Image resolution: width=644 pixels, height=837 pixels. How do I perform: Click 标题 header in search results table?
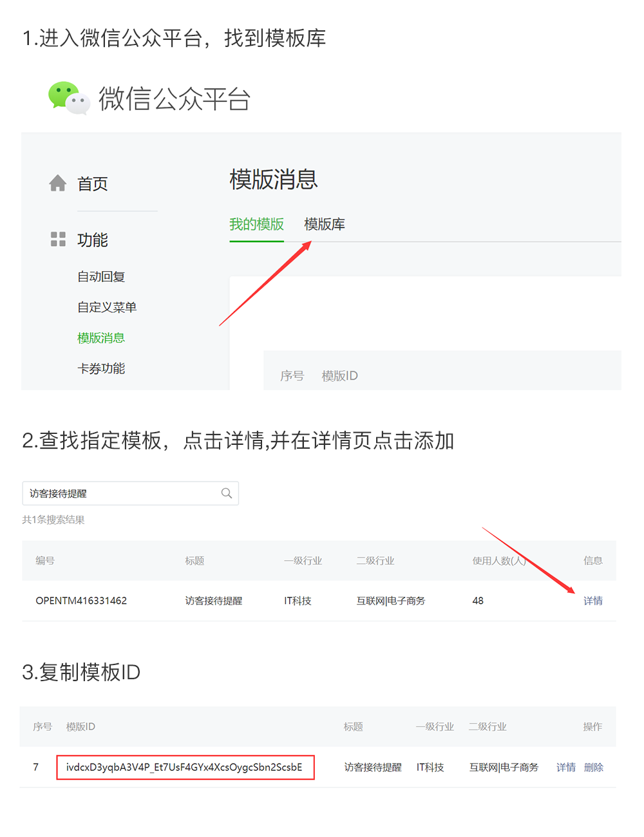(194, 561)
